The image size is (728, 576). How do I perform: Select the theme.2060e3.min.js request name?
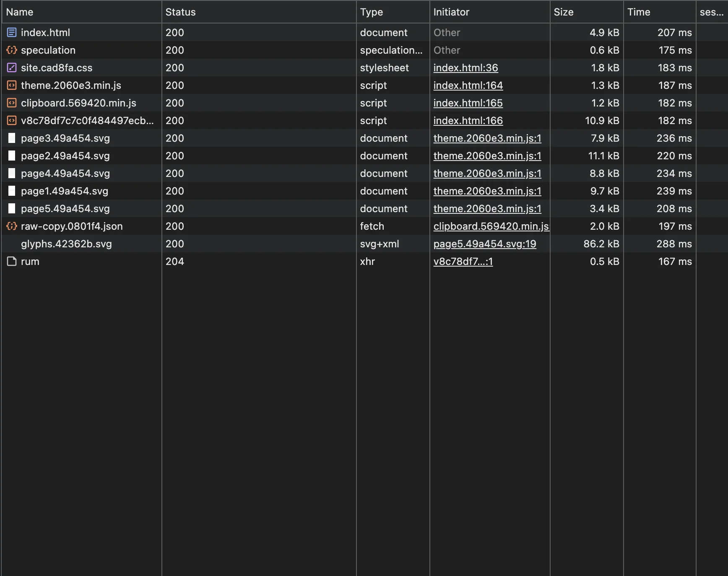coord(71,85)
